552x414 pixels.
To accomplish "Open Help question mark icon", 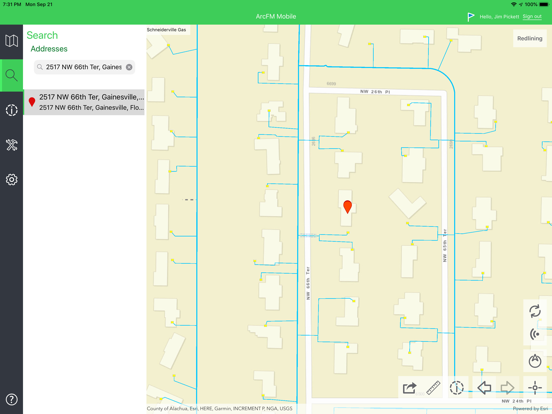I will 11,400.
